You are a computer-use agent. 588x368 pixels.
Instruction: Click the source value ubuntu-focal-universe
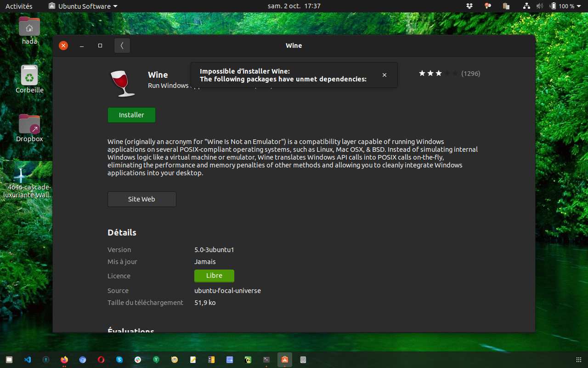point(228,291)
